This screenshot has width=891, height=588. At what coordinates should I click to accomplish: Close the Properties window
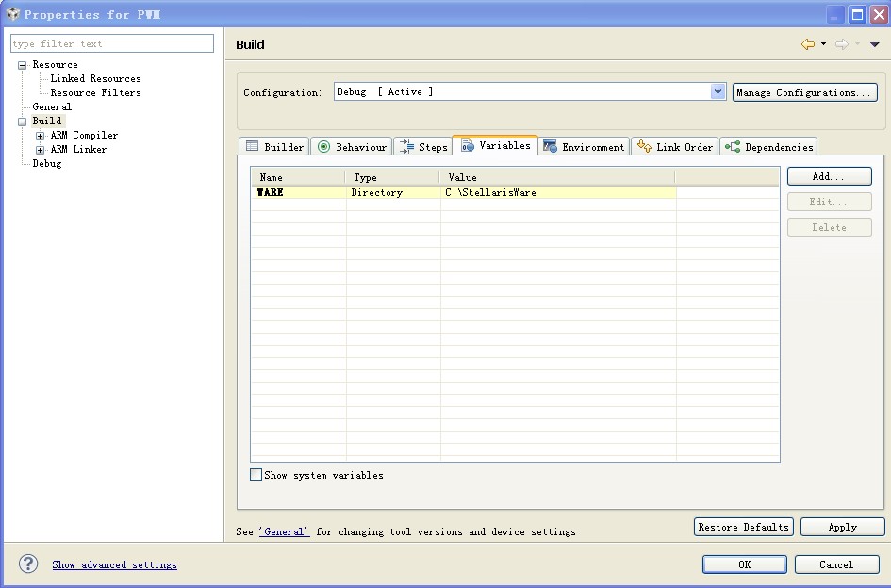point(879,15)
